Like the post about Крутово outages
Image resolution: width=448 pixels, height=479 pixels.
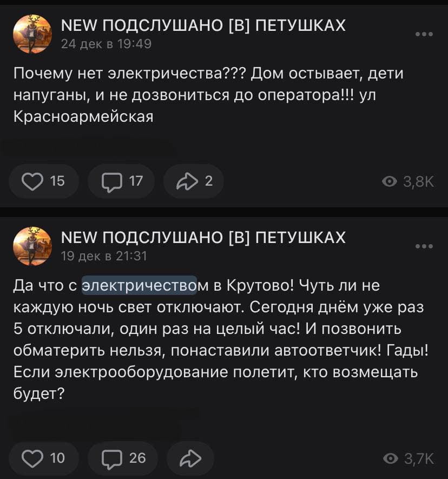coord(43,458)
